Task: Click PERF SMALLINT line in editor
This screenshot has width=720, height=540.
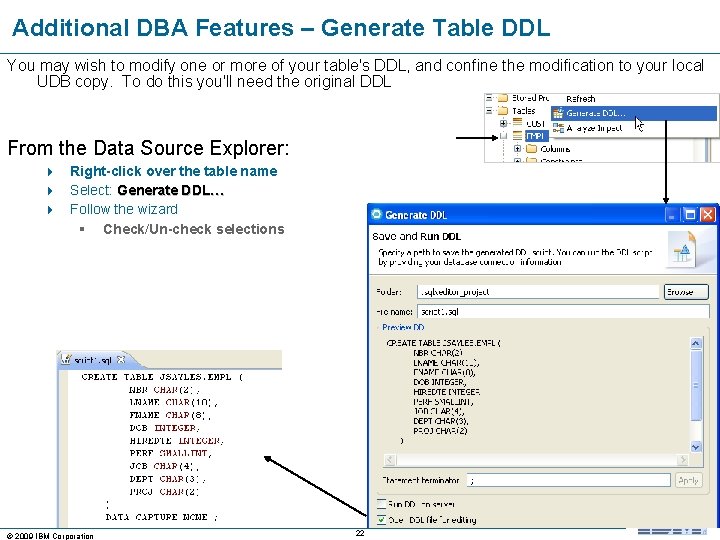Action: [170, 453]
